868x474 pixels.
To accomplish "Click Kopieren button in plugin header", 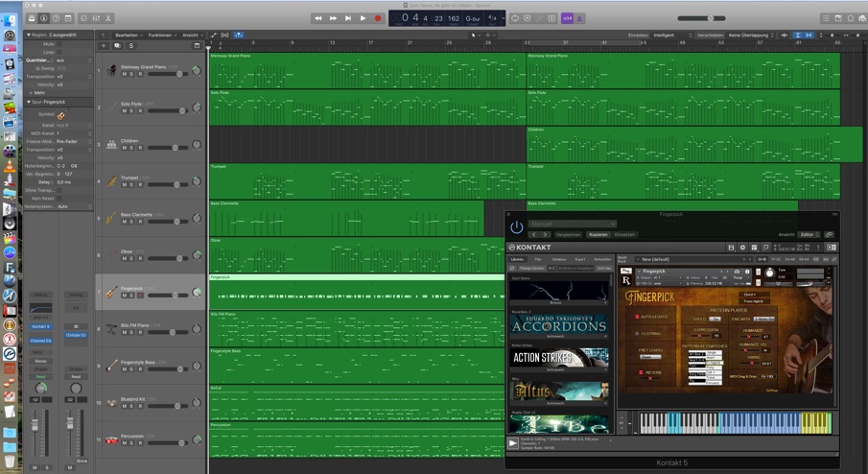I will click(598, 235).
